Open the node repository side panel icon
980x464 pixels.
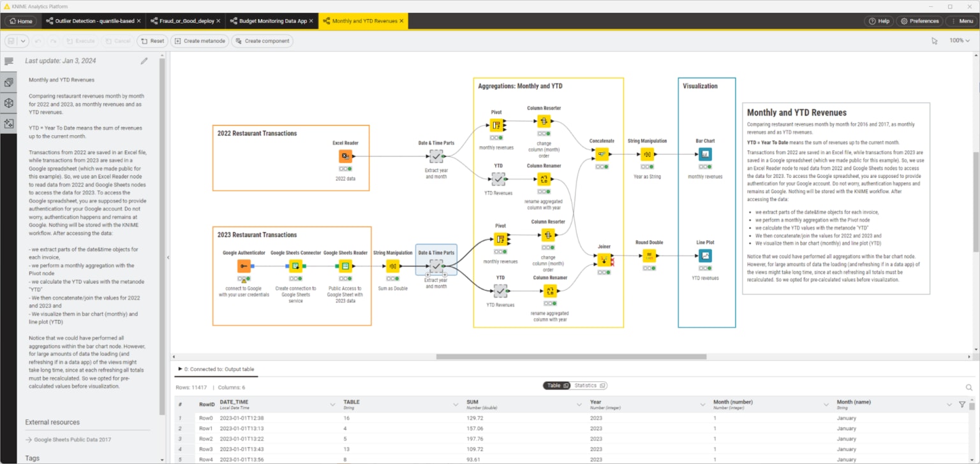click(x=9, y=82)
